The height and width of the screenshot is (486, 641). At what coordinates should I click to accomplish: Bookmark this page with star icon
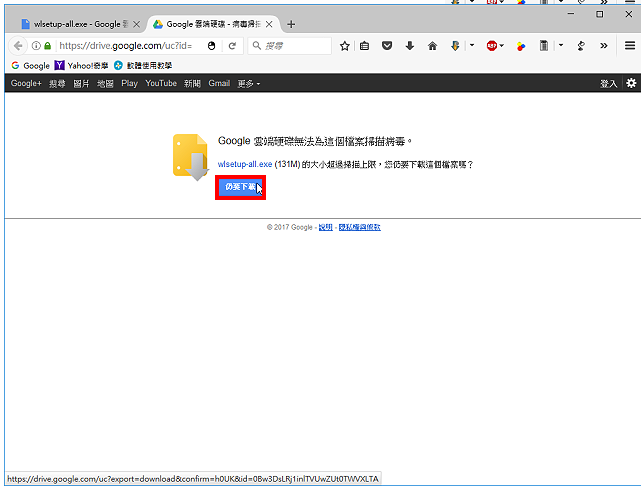point(345,46)
